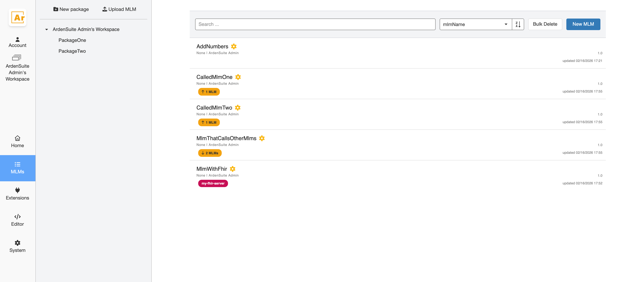
Task: Select PackageOne in the tree
Action: pos(72,40)
